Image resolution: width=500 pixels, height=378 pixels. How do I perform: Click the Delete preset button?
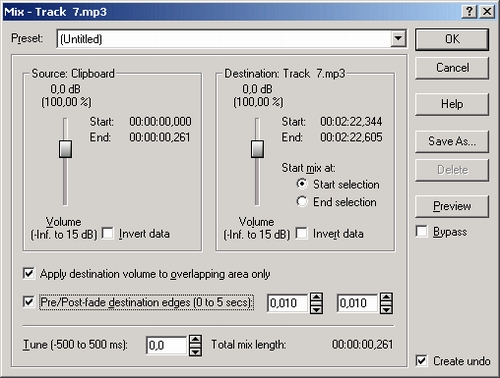click(452, 170)
